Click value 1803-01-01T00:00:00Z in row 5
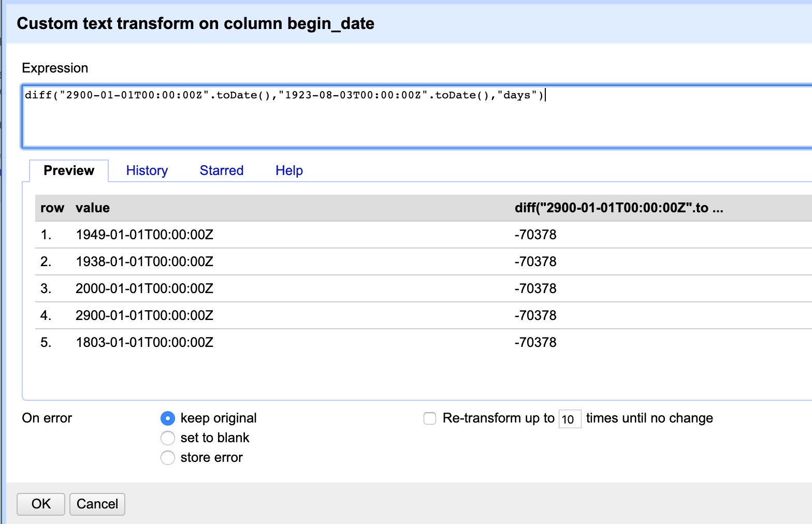This screenshot has width=812, height=524. [x=144, y=342]
